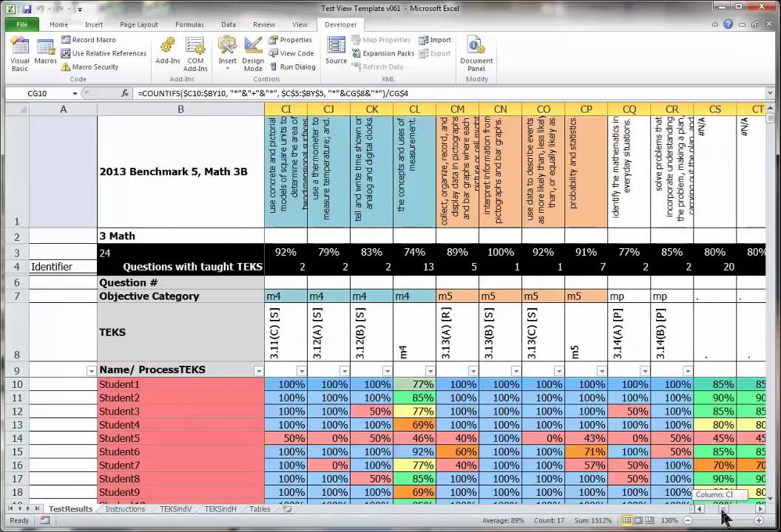
Task: Switch to the Tables sheet tab
Action: [260, 509]
